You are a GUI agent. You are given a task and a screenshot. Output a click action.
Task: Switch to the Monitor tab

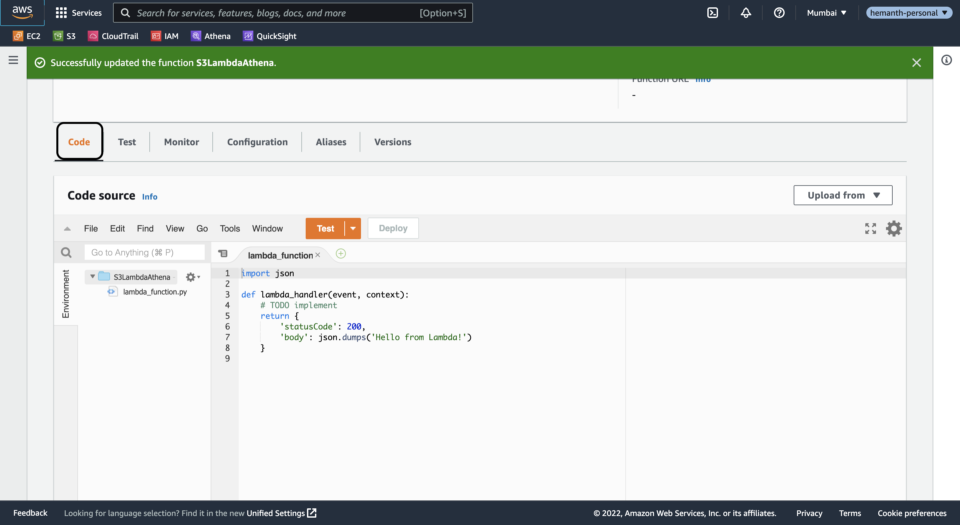pyautogui.click(x=181, y=142)
